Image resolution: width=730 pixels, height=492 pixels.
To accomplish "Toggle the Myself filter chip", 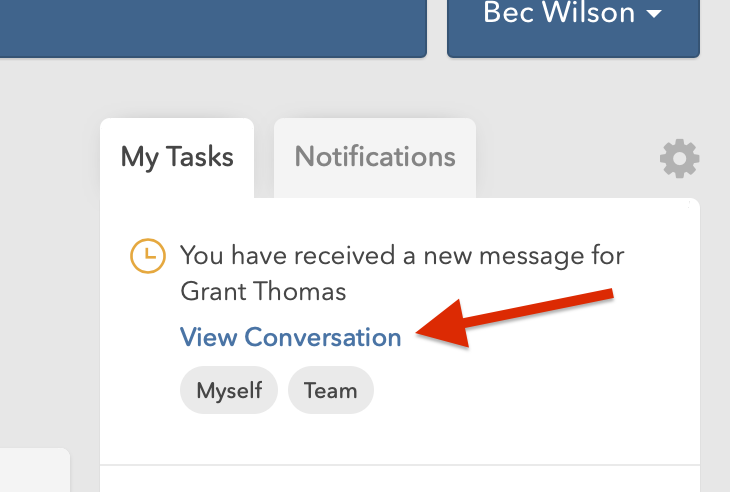I will tap(229, 390).
